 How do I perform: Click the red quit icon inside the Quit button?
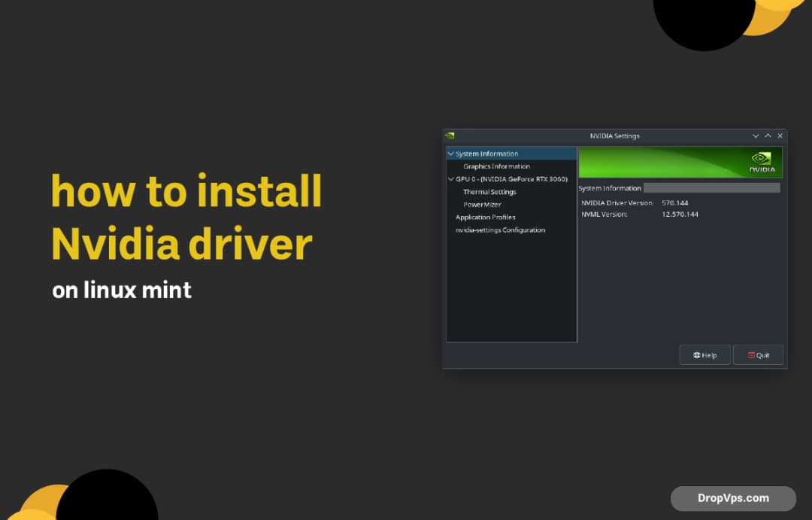pos(750,354)
